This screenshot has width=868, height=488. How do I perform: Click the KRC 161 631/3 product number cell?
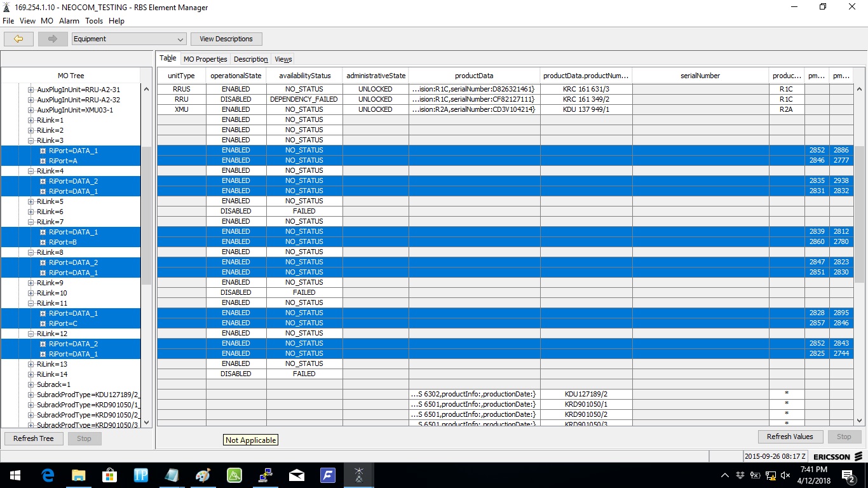click(587, 89)
